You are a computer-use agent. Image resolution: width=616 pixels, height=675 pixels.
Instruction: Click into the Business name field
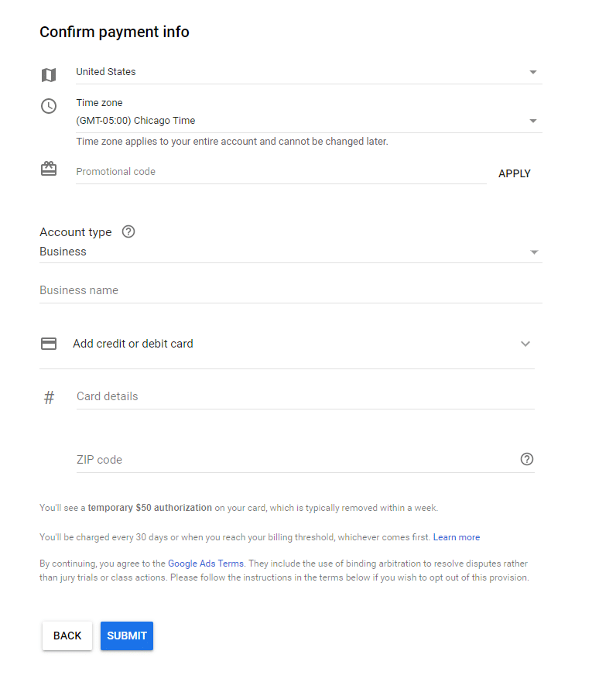pos(290,290)
